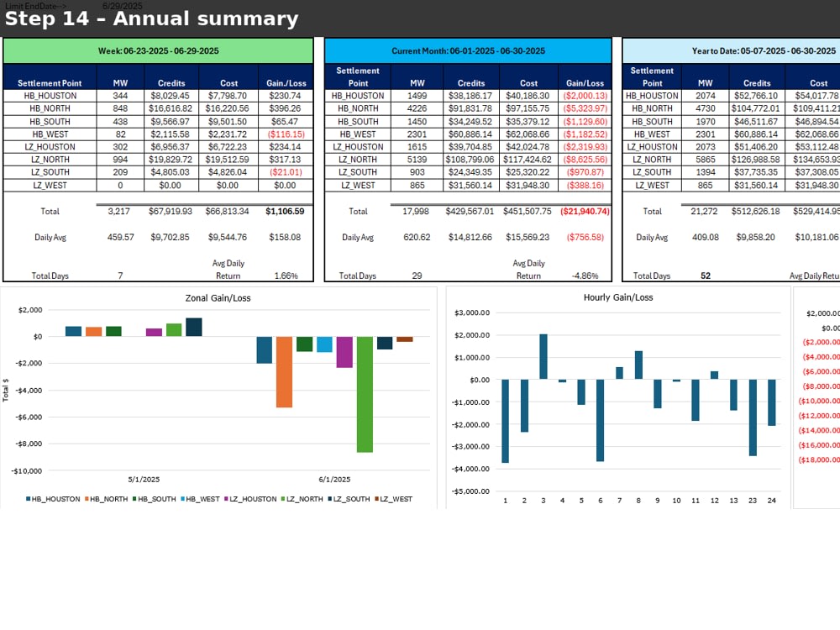840x630 pixels.
Task: Select 5/1/2025 axis label in zonal chart
Action: (144, 480)
